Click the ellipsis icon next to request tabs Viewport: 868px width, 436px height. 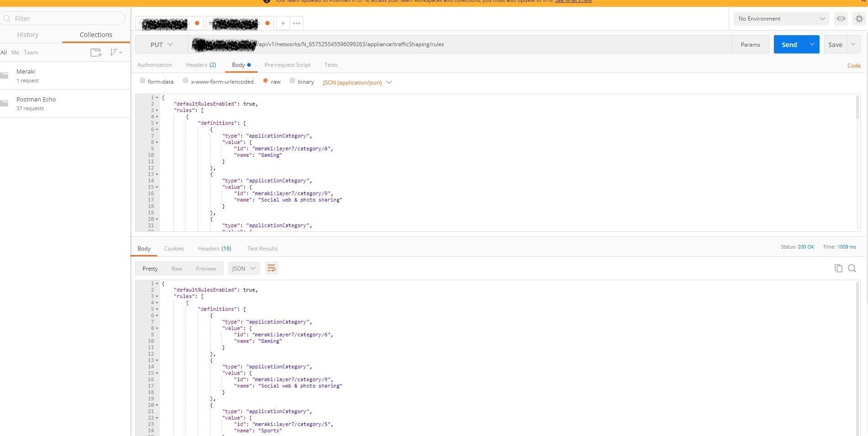coord(296,23)
